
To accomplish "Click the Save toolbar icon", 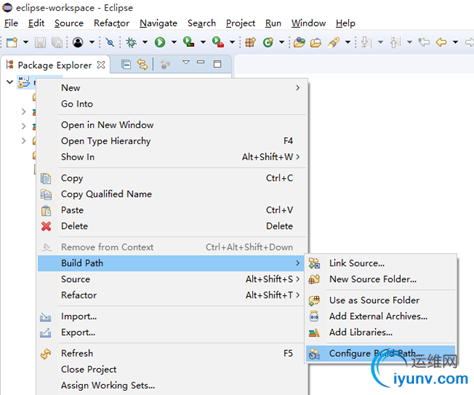I will 40,42.
